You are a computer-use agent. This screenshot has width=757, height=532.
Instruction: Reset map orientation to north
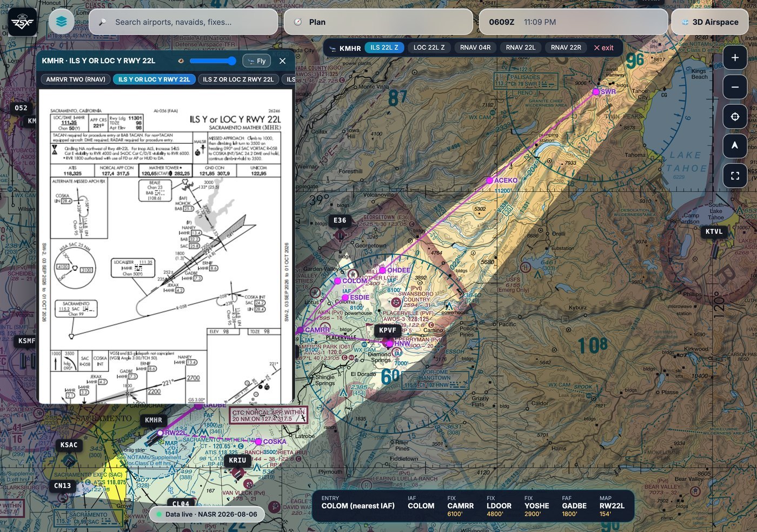coord(735,146)
